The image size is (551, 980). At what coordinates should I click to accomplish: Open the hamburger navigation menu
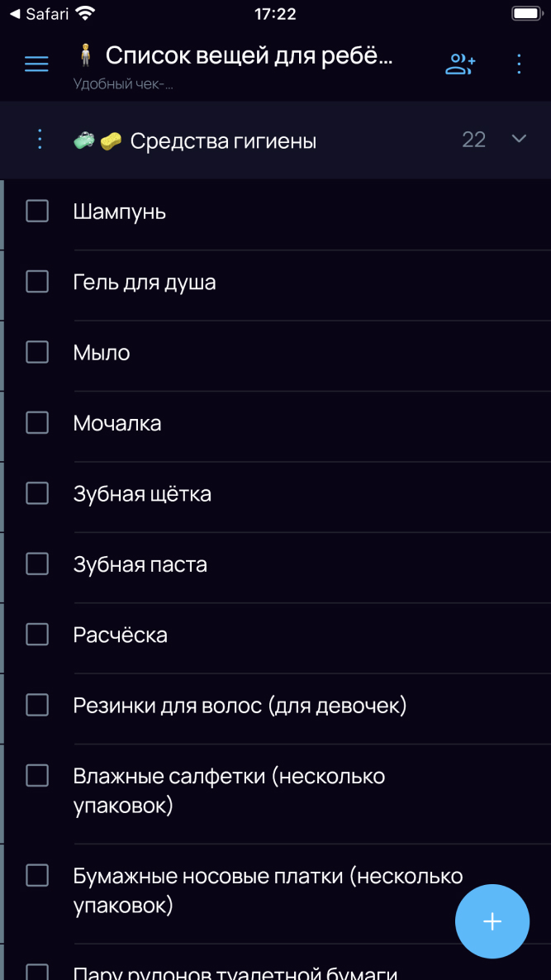36,64
